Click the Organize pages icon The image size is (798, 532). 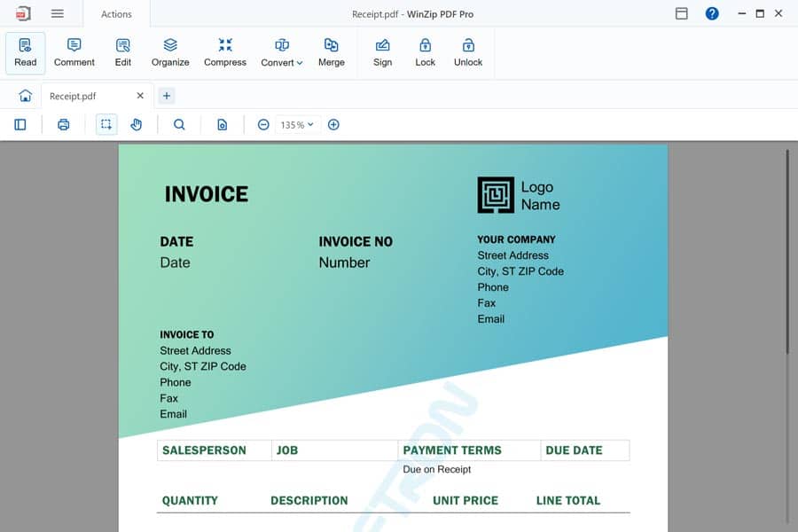169,51
